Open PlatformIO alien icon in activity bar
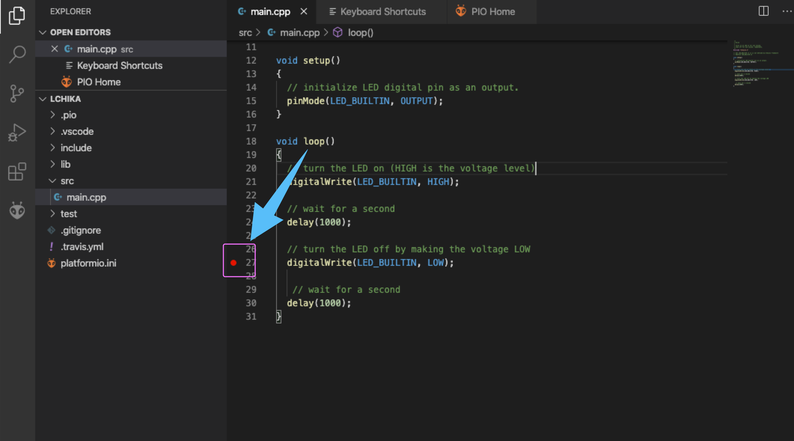The image size is (794, 441). (x=16, y=211)
